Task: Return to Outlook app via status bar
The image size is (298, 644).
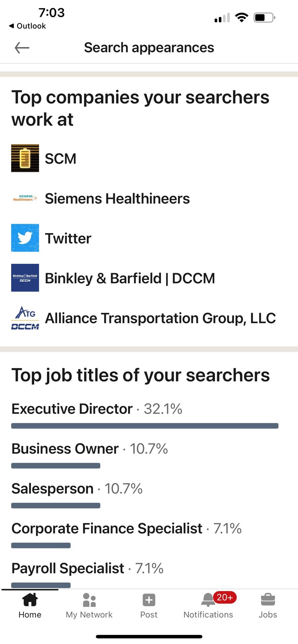Action: 28,26
